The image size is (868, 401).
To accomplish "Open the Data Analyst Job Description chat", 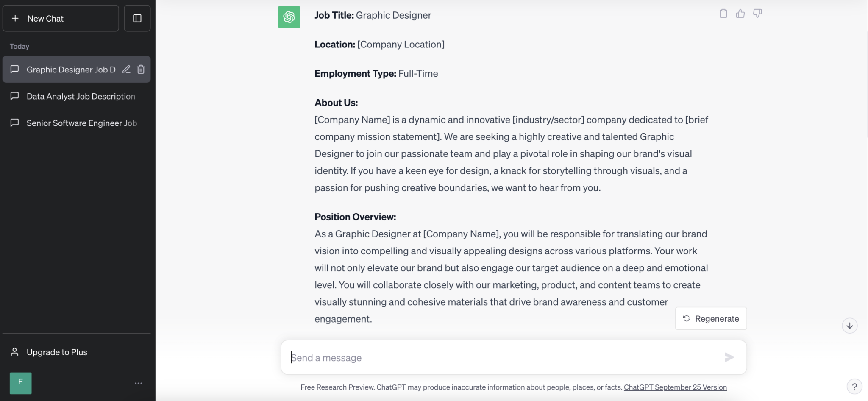I will (81, 96).
